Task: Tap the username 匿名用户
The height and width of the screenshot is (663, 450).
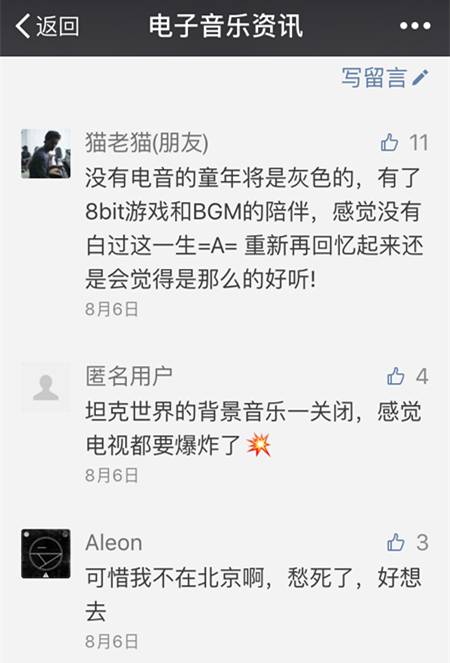Action: [x=129, y=376]
